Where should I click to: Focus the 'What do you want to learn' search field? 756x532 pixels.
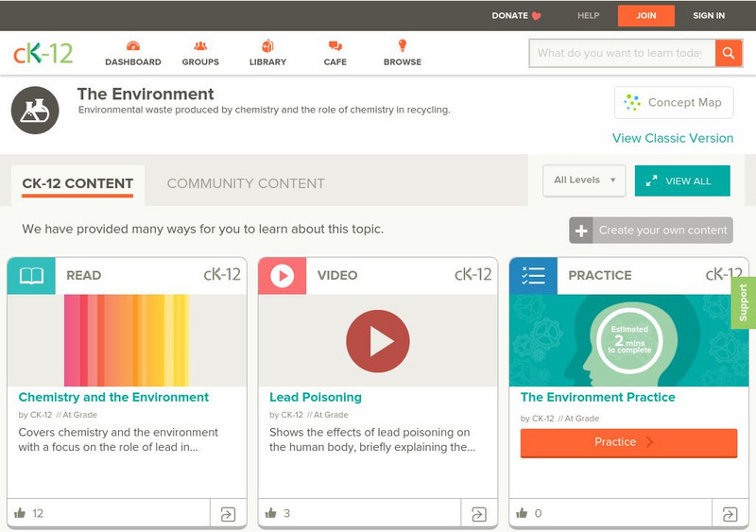coord(622,53)
